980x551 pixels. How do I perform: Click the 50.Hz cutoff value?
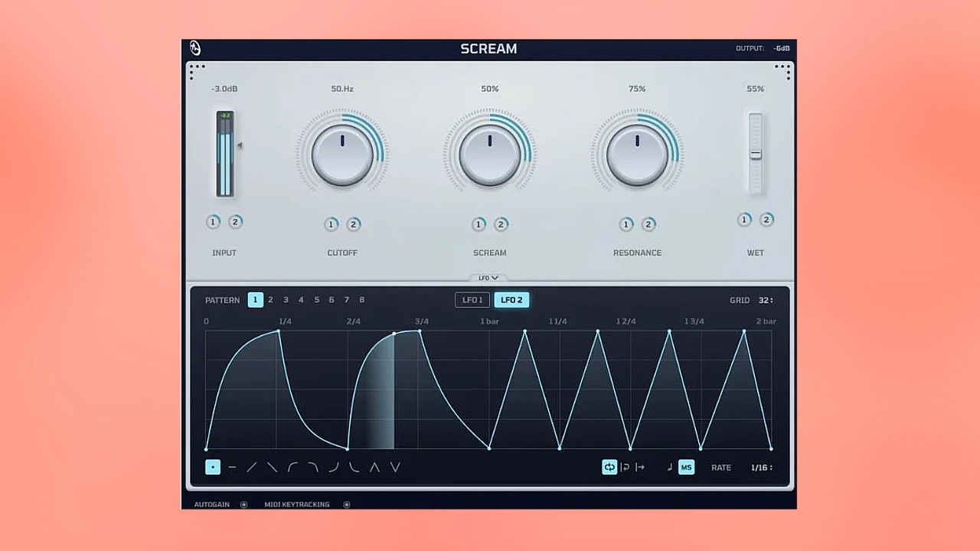342,89
